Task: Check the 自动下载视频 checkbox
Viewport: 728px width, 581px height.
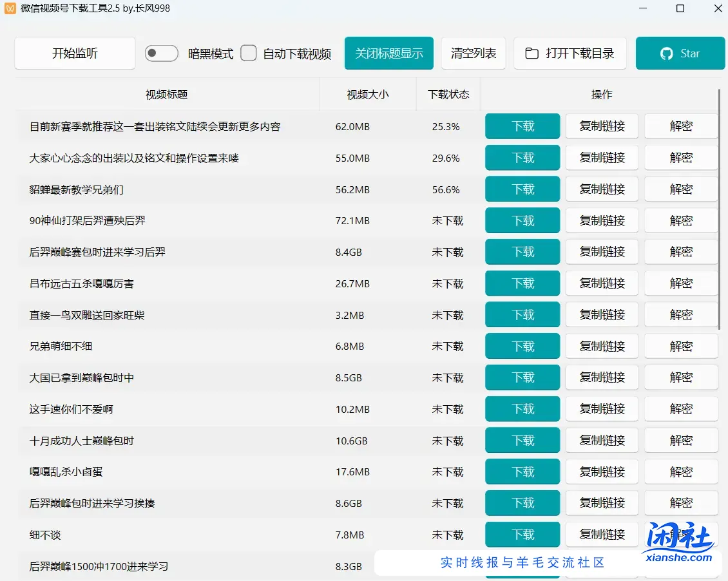Action: (249, 53)
